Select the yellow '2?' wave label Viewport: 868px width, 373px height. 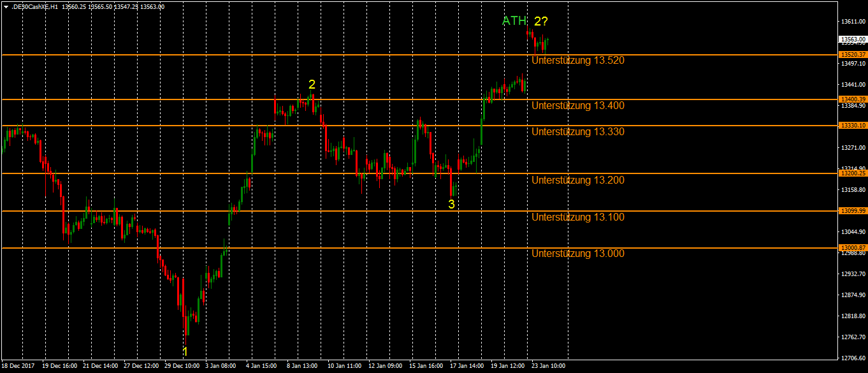click(541, 21)
